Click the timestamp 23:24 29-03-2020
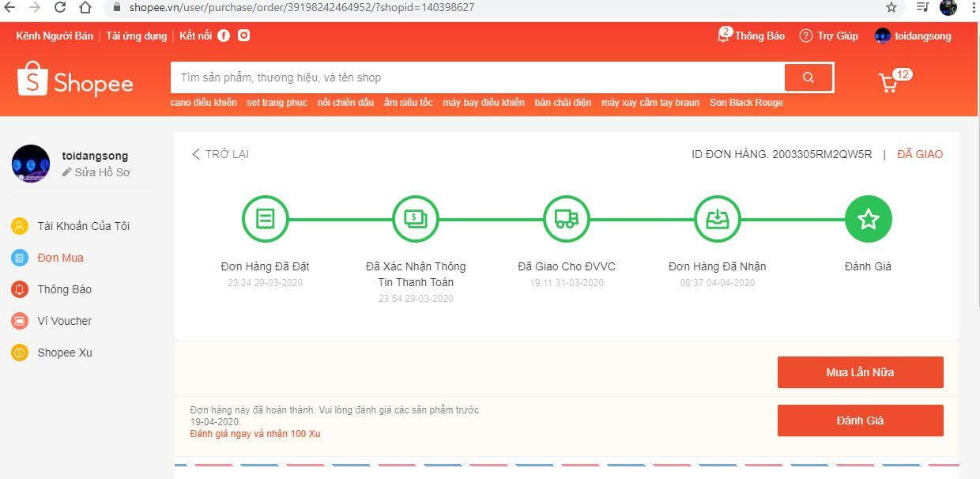This screenshot has width=980, height=479. coord(265,282)
